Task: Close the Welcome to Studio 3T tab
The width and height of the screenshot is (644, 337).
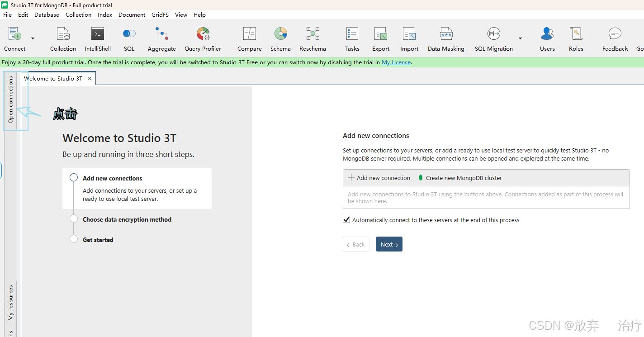Action: click(x=90, y=78)
